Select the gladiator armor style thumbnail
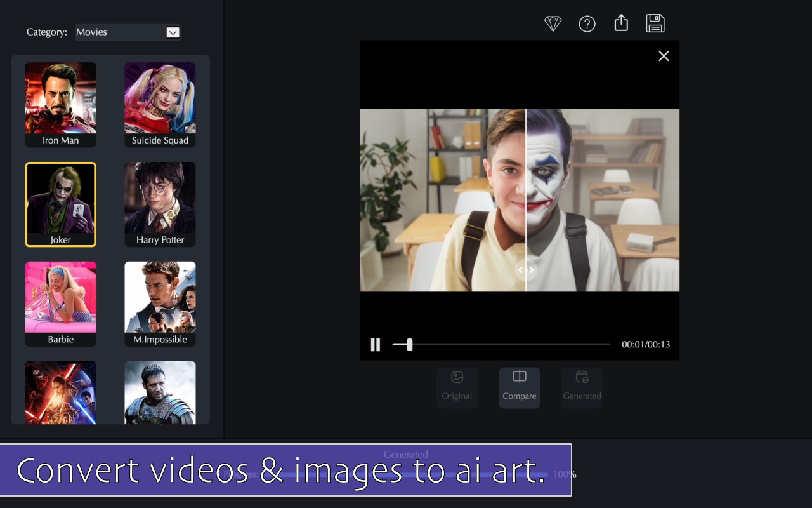Image resolution: width=812 pixels, height=508 pixels. click(160, 392)
